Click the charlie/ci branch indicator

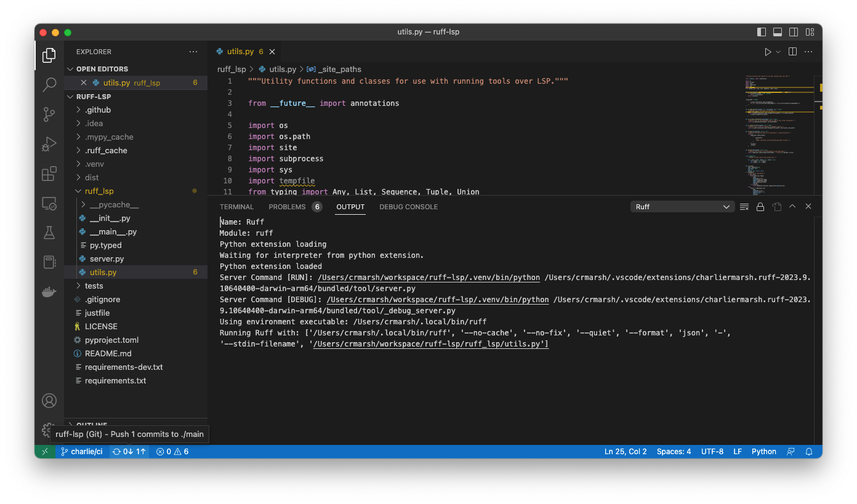pyautogui.click(x=82, y=451)
